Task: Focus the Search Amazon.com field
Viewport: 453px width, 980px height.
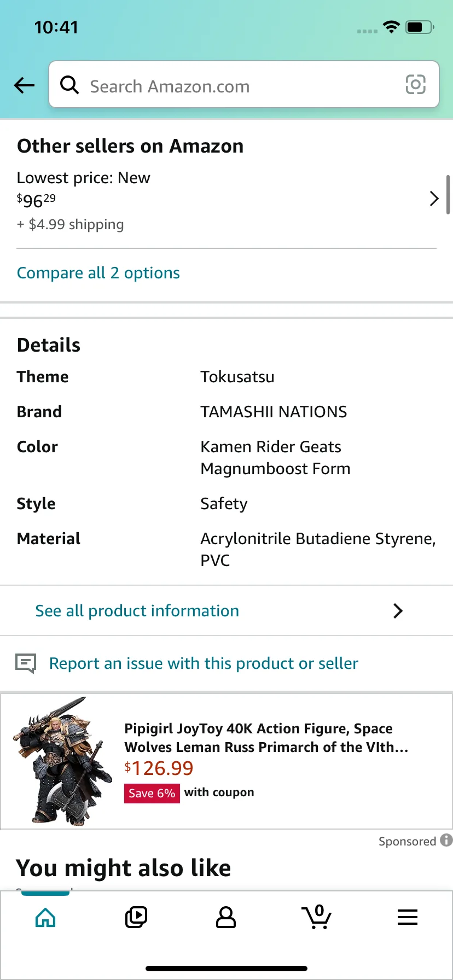Action: [x=241, y=86]
